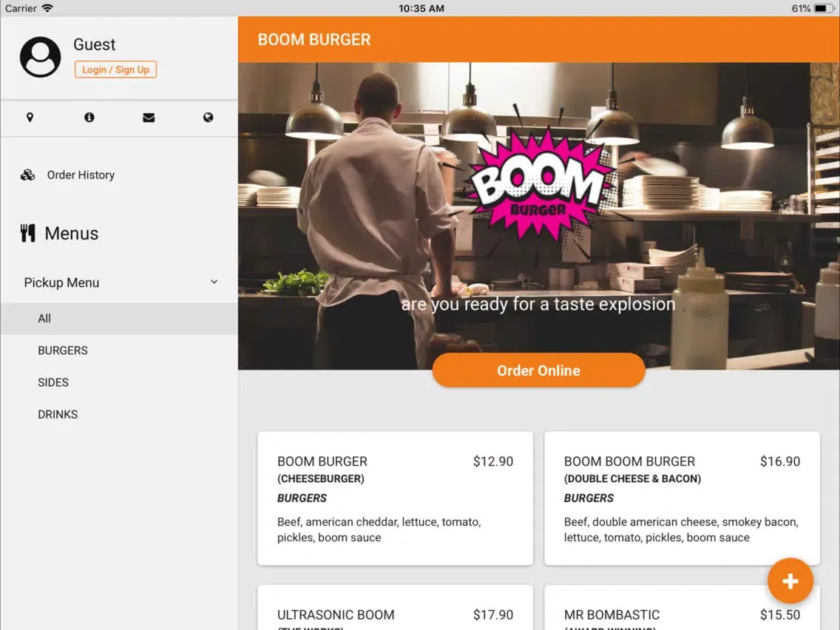Open the envelope contact icon

(149, 118)
